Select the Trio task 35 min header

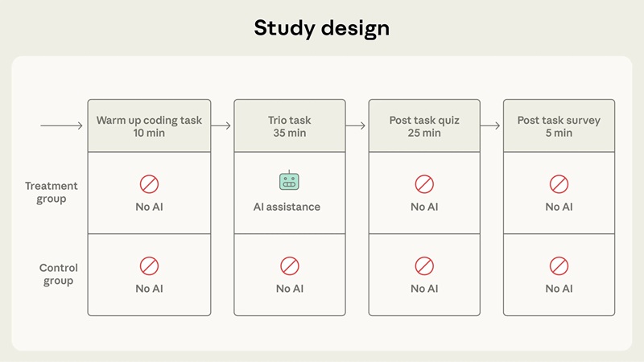[289, 126]
